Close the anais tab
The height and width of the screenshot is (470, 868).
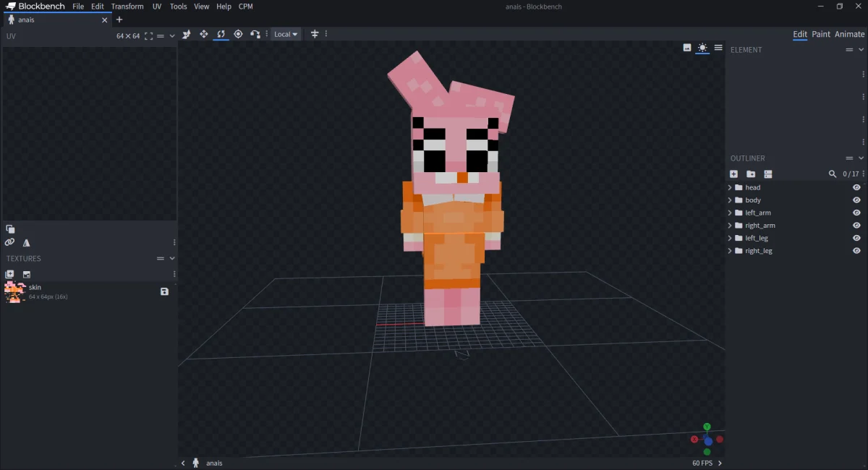click(105, 20)
